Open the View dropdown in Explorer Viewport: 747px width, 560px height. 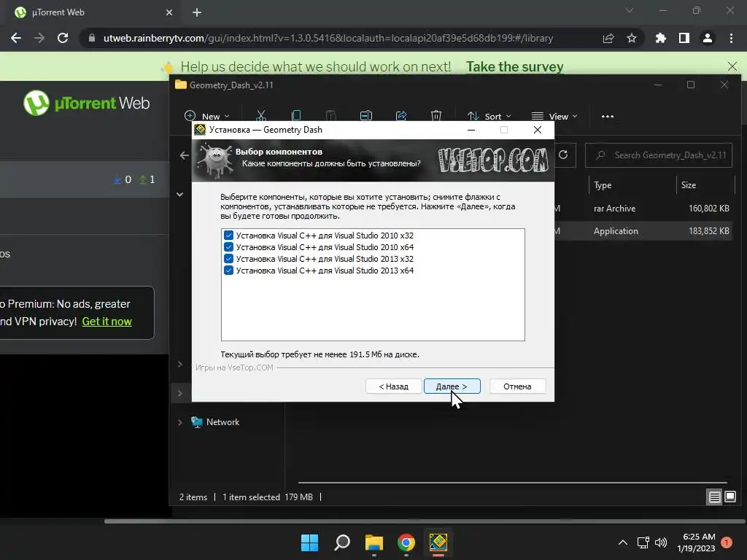click(554, 116)
